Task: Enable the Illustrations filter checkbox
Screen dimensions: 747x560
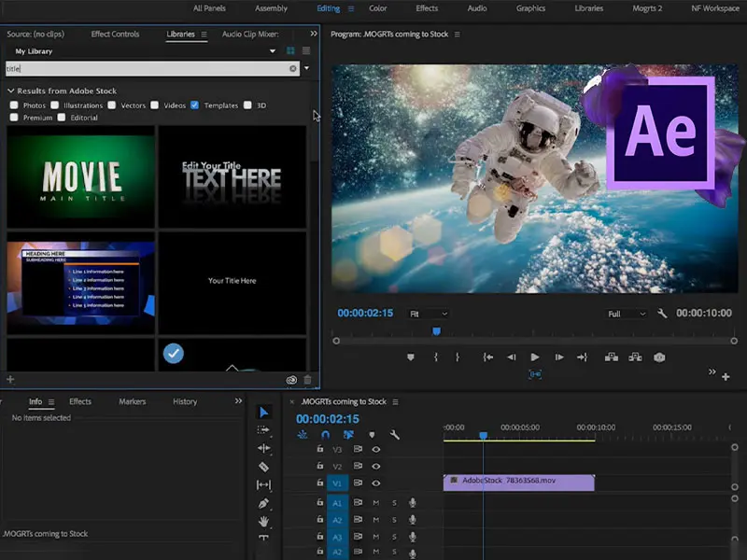Action: tap(55, 105)
